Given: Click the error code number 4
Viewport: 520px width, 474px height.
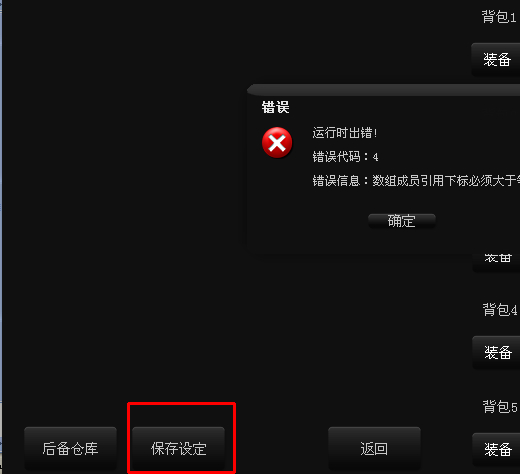Looking at the screenshot, I should click(375, 157).
